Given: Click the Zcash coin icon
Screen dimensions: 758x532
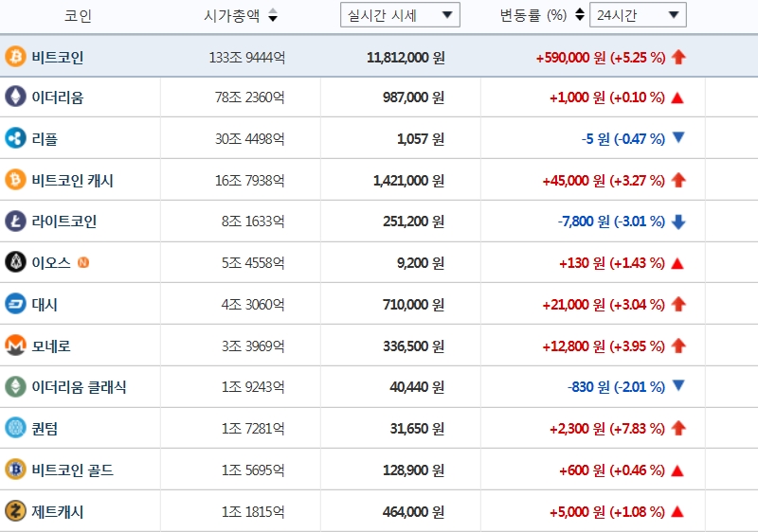Looking at the screenshot, I should 15,511.
